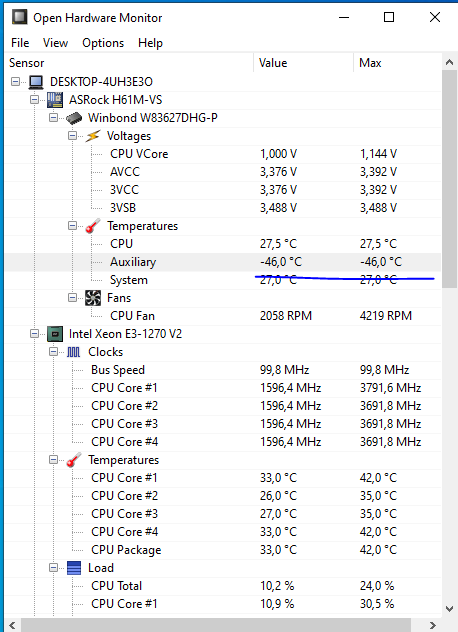Click the Clocks waveform icon
The height and width of the screenshot is (632, 458).
coord(73,352)
